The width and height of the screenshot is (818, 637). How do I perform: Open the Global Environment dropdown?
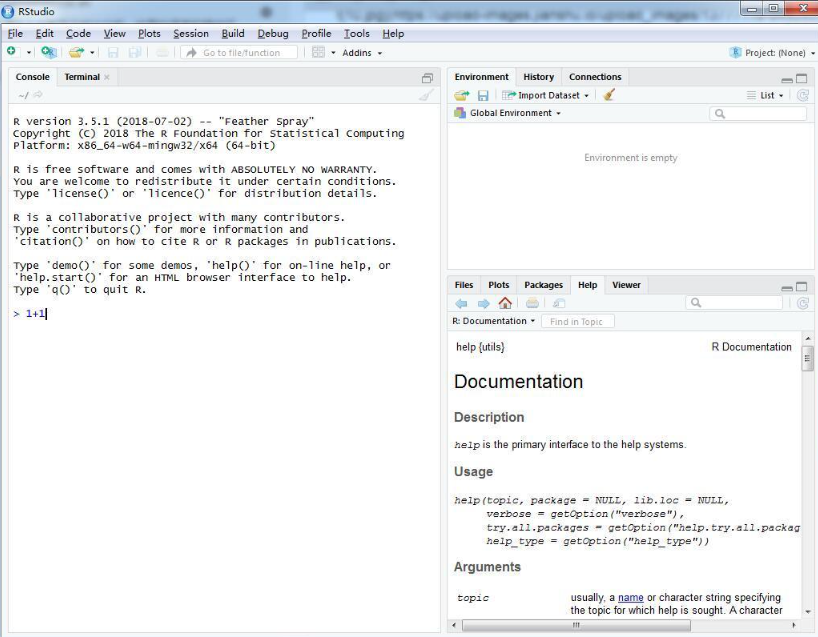click(508, 113)
